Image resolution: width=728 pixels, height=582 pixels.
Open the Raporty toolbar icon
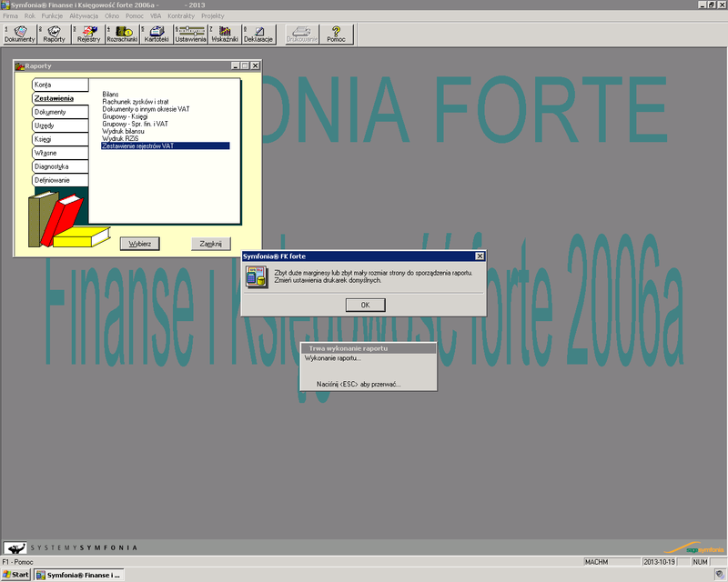click(x=55, y=35)
